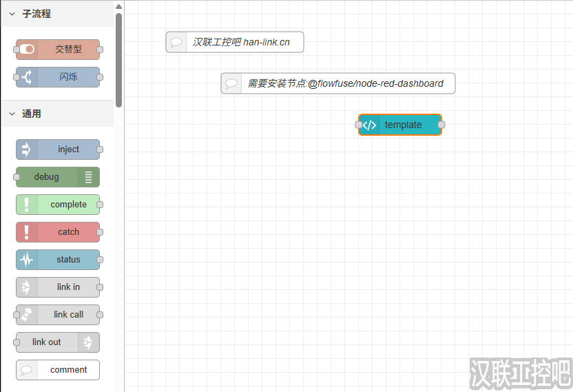Click the palette scrollbar up arrow
Viewport: 573px width, 392px height.
118,6
